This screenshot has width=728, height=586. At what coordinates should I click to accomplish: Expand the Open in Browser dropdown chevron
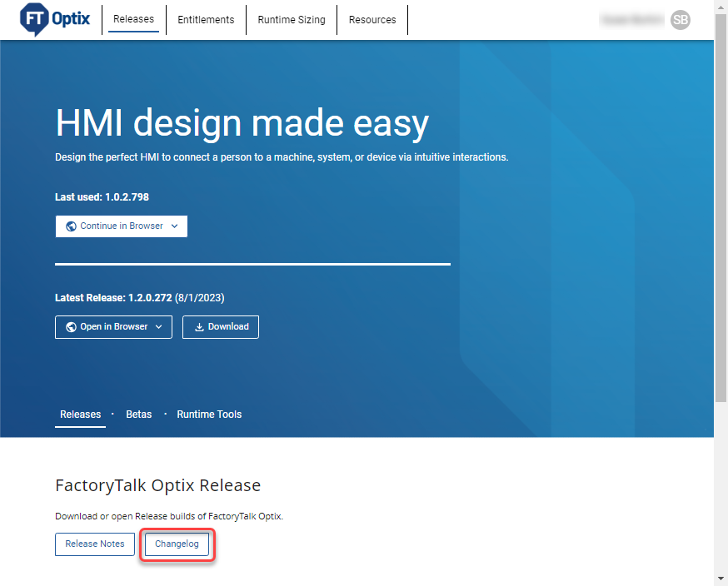coord(158,327)
